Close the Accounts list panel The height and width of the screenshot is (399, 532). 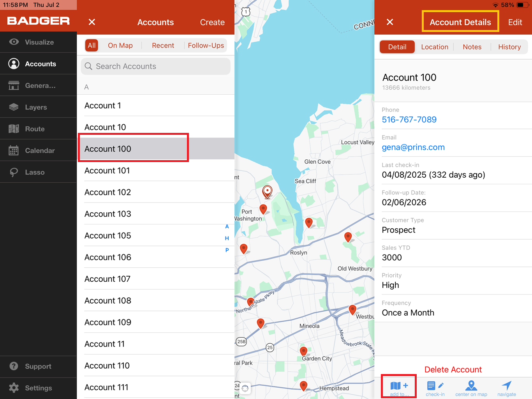coord(92,22)
